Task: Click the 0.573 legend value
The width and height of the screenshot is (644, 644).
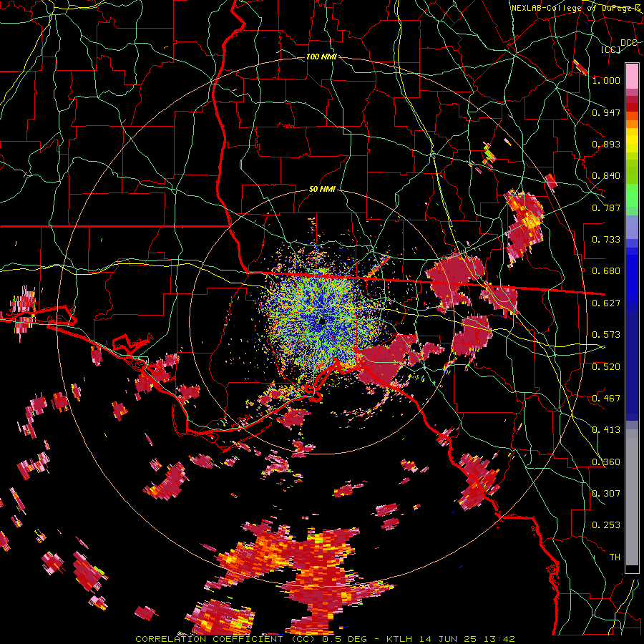Action: pos(606,335)
